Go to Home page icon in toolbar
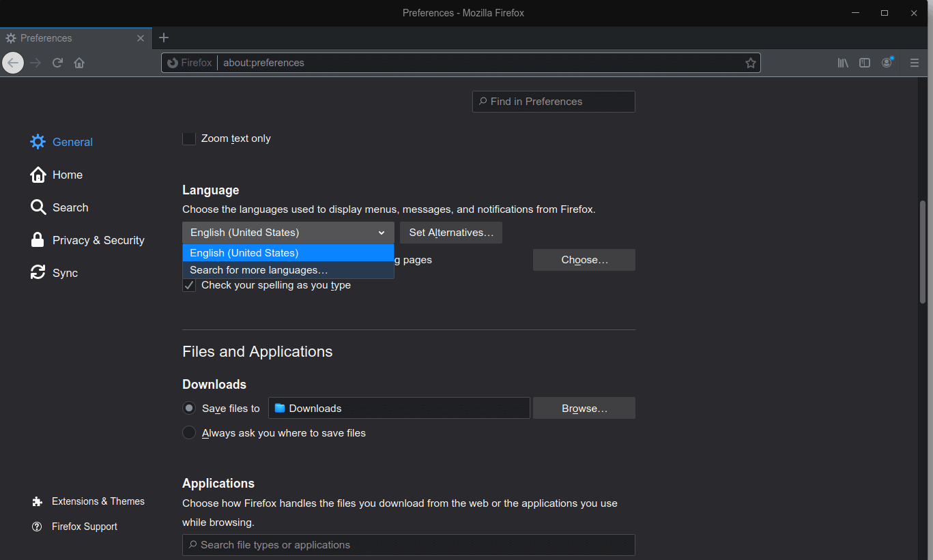This screenshot has height=560, width=933. tap(79, 63)
